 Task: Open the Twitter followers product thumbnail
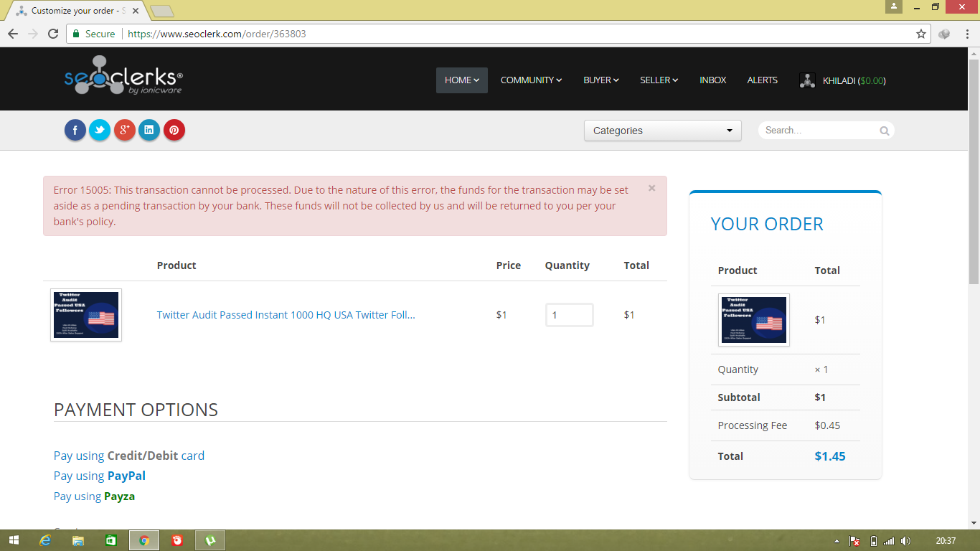86,315
